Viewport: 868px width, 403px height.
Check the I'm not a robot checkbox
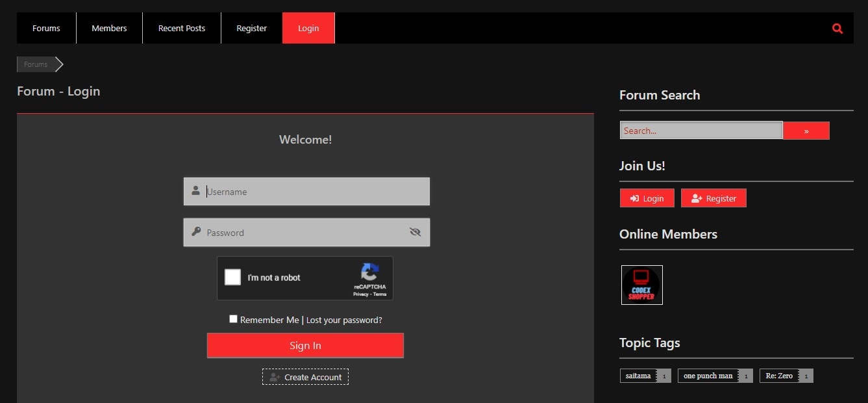(232, 276)
